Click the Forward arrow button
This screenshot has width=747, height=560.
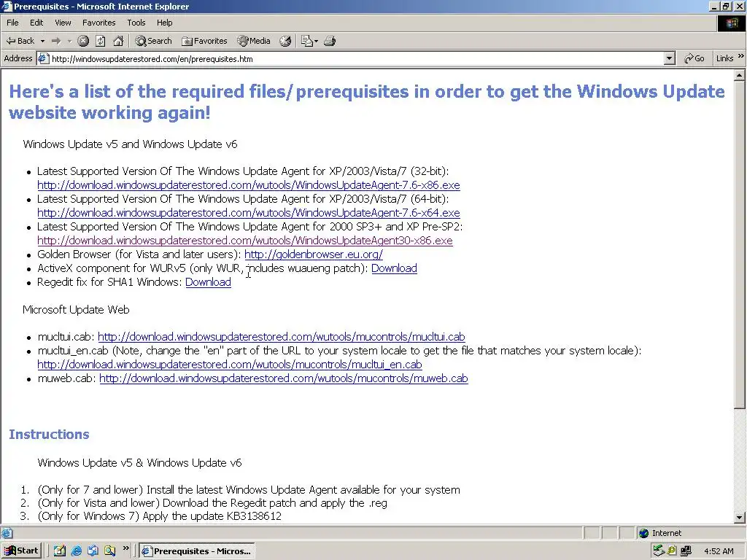pos(56,41)
